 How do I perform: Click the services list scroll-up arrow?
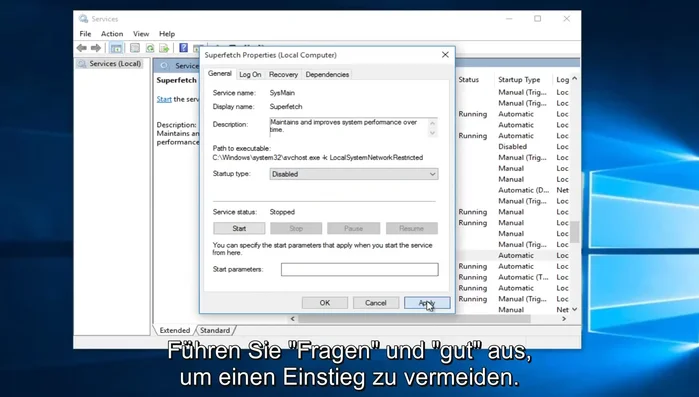point(575,79)
